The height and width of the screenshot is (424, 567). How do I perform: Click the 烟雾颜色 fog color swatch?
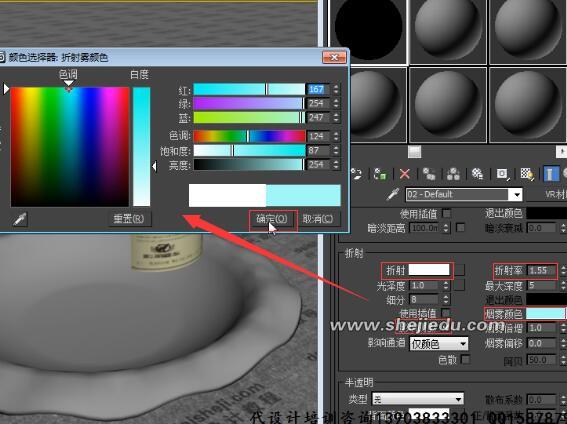pyautogui.click(x=545, y=314)
